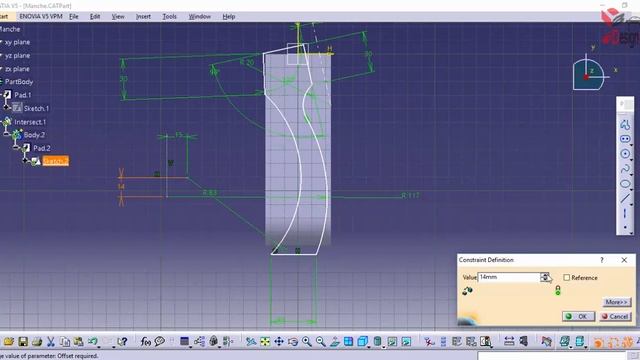Open the Formula f(x) tool
The height and width of the screenshot is (360, 640).
pyautogui.click(x=145, y=341)
